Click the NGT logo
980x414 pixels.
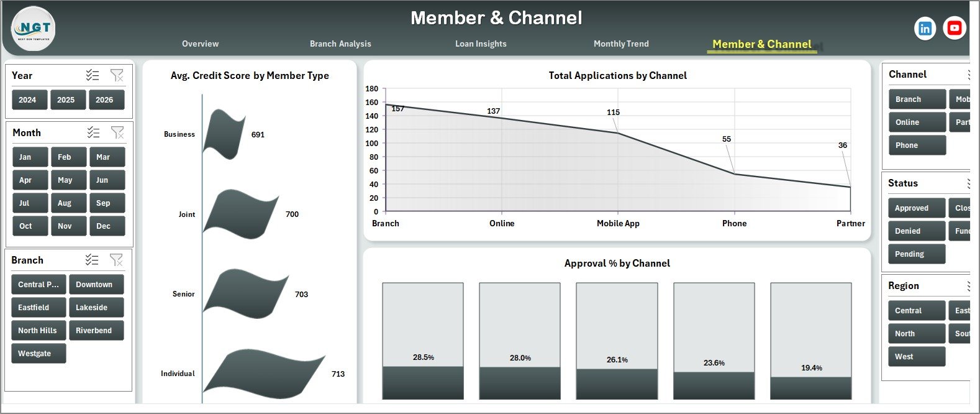(x=34, y=29)
